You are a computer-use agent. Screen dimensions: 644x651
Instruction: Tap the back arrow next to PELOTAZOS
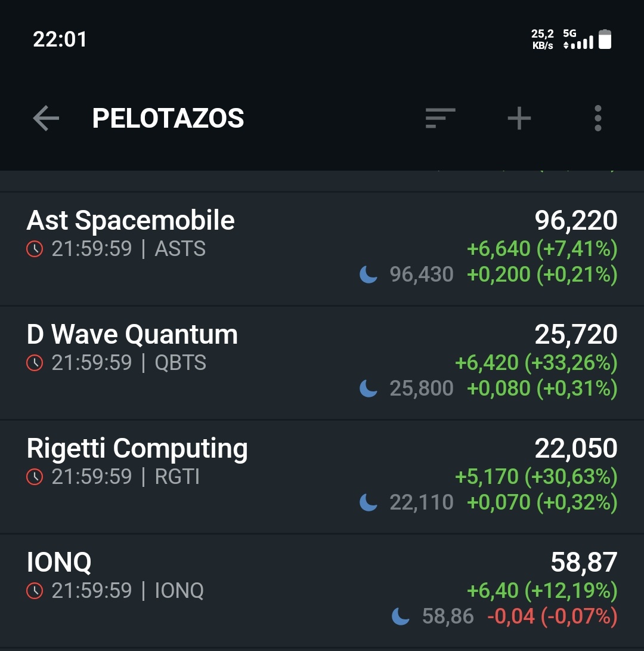(x=46, y=118)
